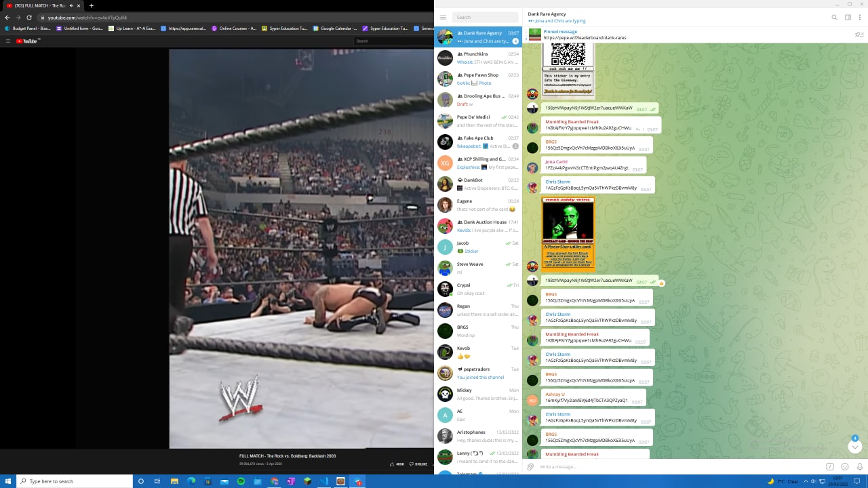Open the Telegram chat more-options menu

(860, 18)
